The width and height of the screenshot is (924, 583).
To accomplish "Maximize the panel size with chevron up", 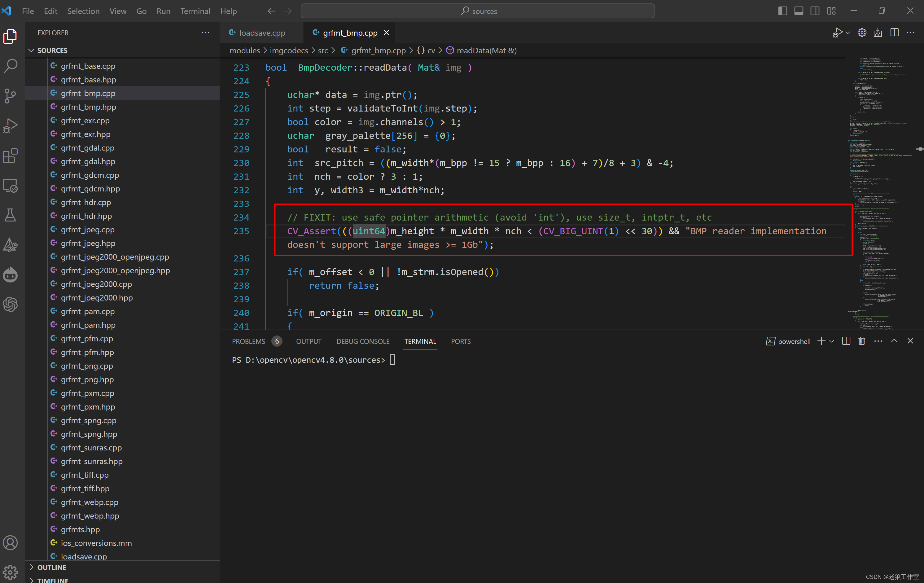I will click(x=894, y=341).
